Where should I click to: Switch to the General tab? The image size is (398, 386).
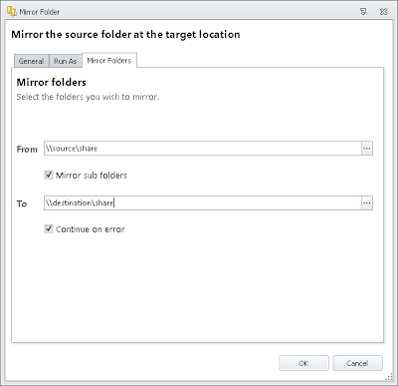[x=31, y=61]
